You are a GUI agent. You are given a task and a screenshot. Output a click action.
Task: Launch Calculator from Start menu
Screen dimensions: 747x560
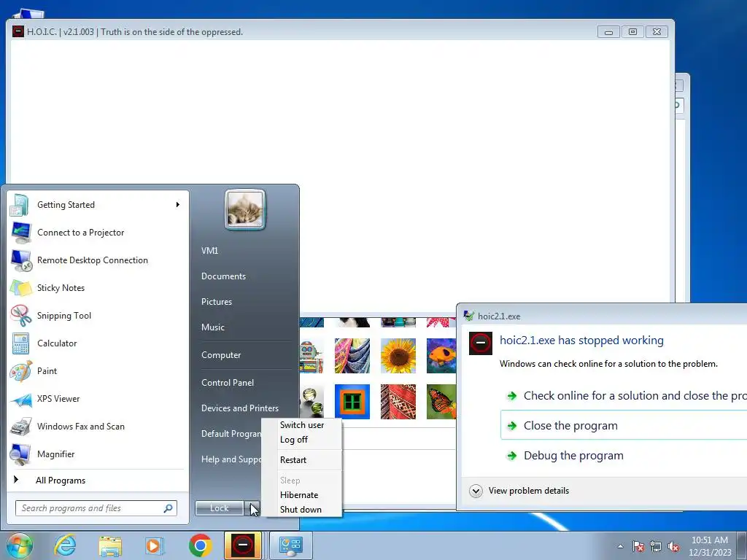pos(98,343)
